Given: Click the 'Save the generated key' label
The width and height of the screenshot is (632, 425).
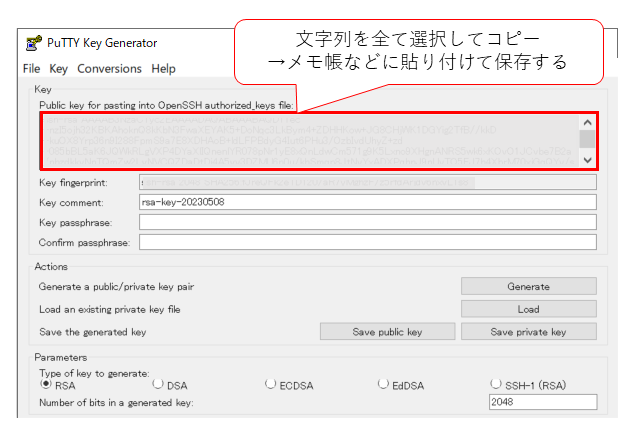Looking at the screenshot, I should pos(93,332).
